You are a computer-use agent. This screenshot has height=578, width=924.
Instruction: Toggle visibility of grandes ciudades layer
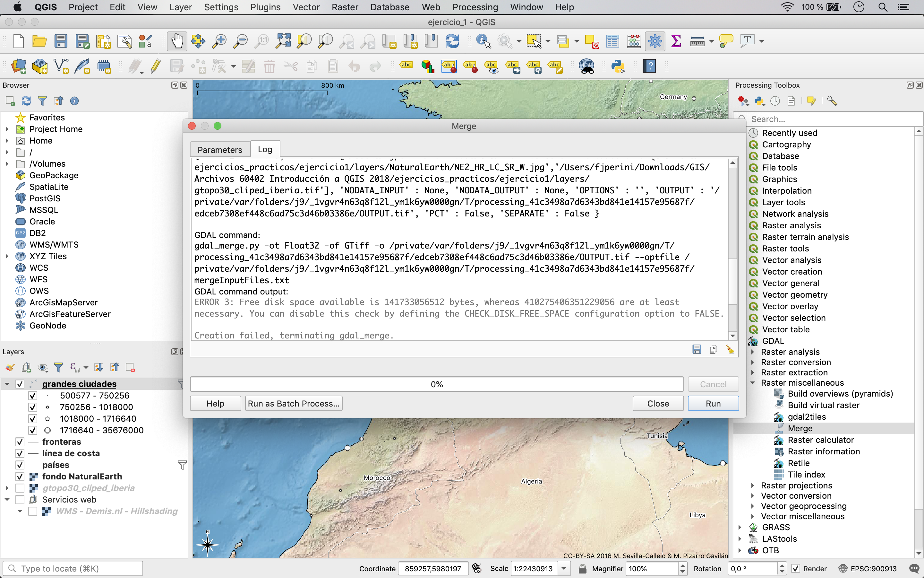[20, 384]
